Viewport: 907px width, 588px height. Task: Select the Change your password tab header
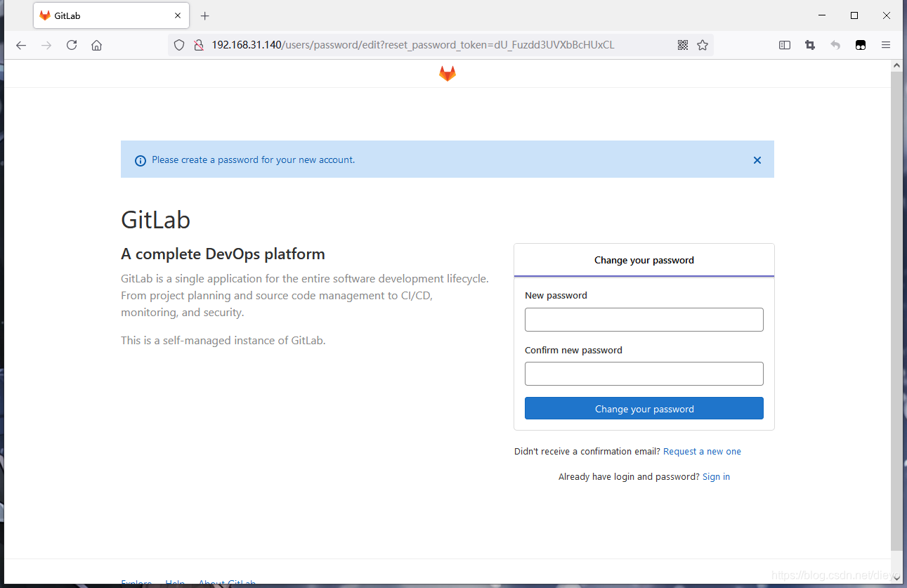coord(644,260)
